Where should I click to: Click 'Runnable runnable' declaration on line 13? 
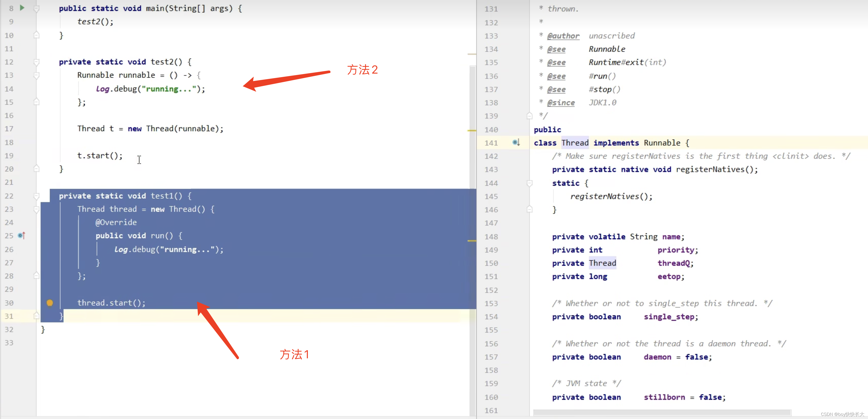point(116,75)
